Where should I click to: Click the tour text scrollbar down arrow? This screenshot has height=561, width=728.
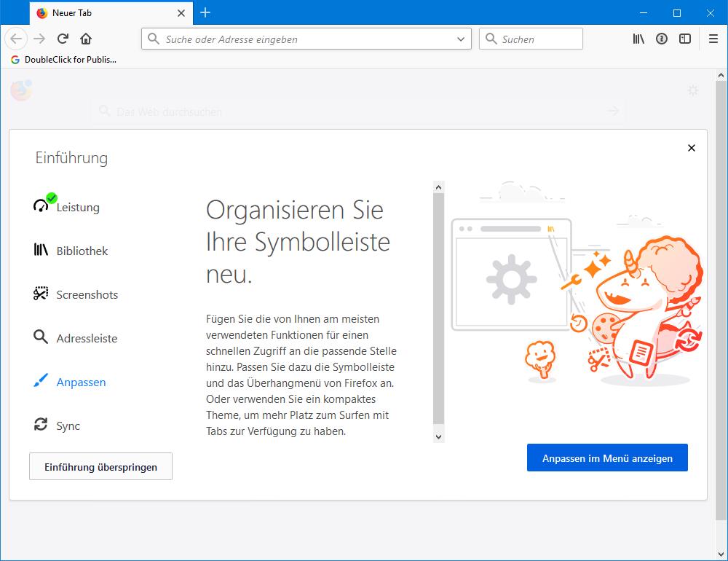439,437
